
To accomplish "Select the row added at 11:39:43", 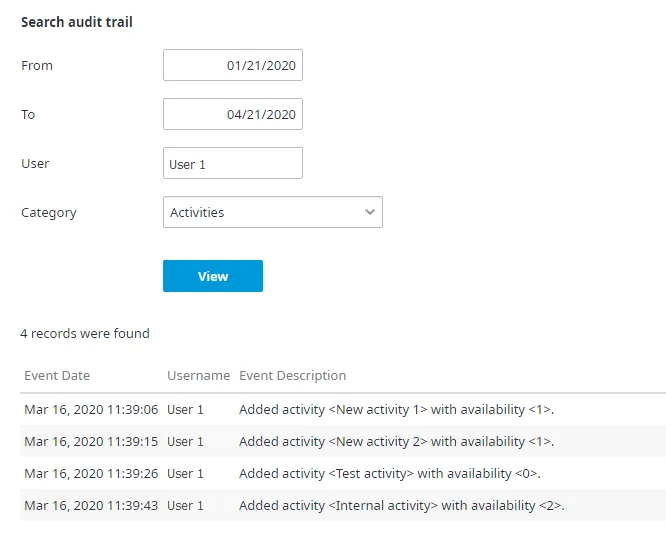I will [x=343, y=505].
